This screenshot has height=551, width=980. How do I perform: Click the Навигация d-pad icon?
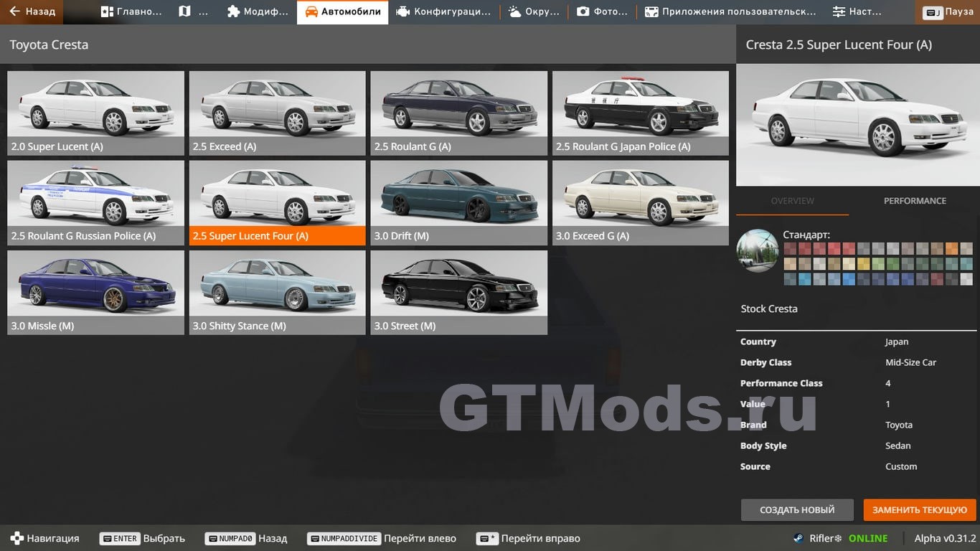pyautogui.click(x=16, y=538)
